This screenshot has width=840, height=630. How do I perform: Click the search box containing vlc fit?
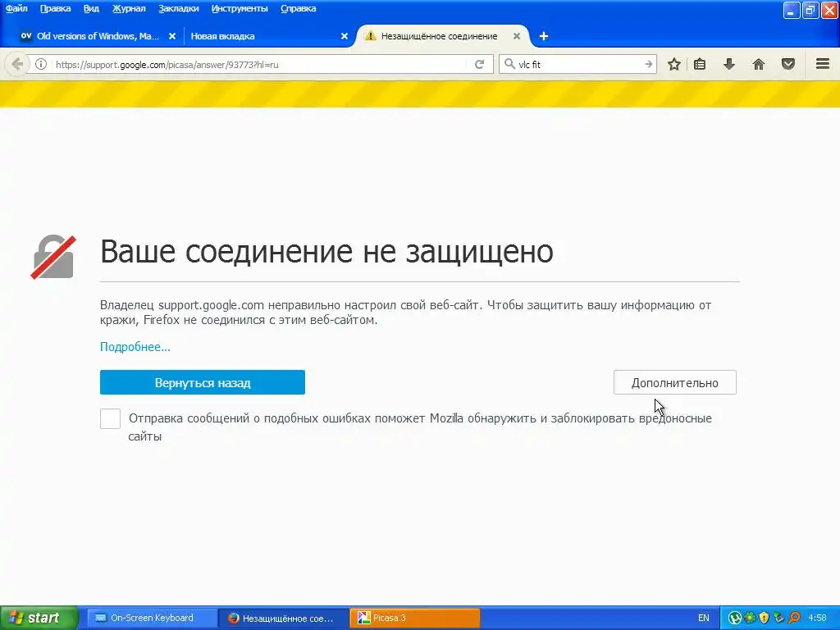pyautogui.click(x=578, y=64)
